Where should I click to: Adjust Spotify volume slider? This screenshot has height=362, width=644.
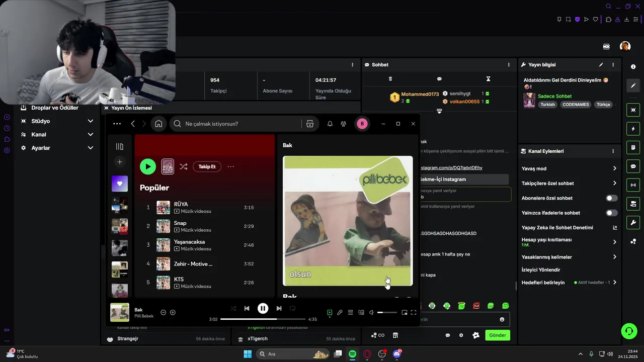pos(387,312)
